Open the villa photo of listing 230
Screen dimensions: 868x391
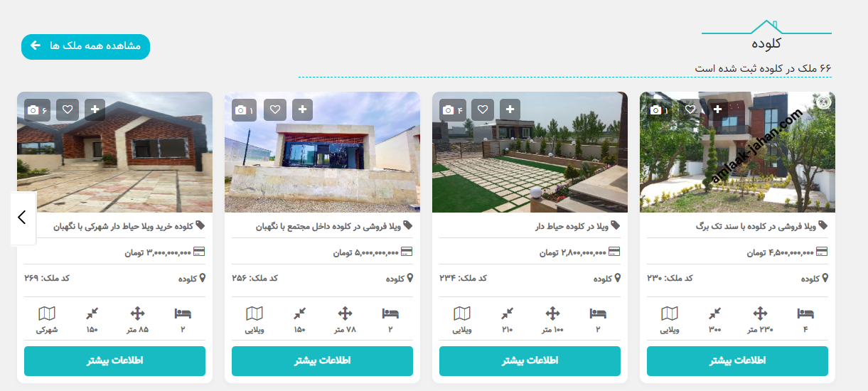click(x=737, y=152)
